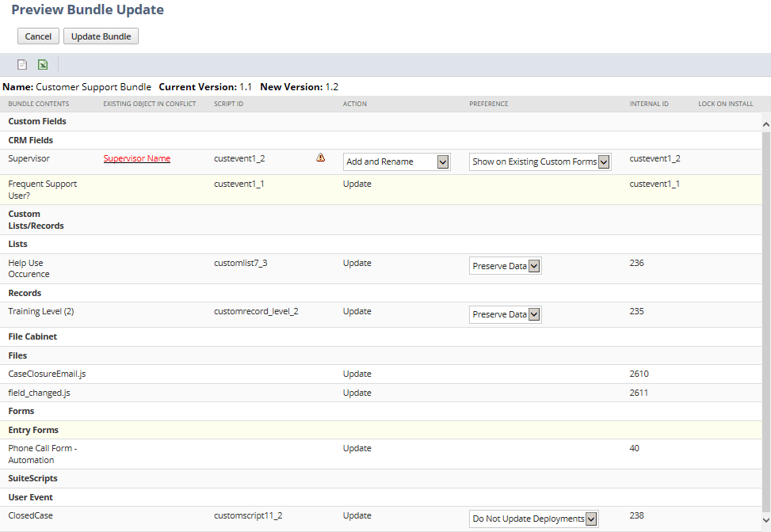The width and height of the screenshot is (771, 532).
Task: Click the warning icon beside custevent1_2
Action: click(321, 158)
